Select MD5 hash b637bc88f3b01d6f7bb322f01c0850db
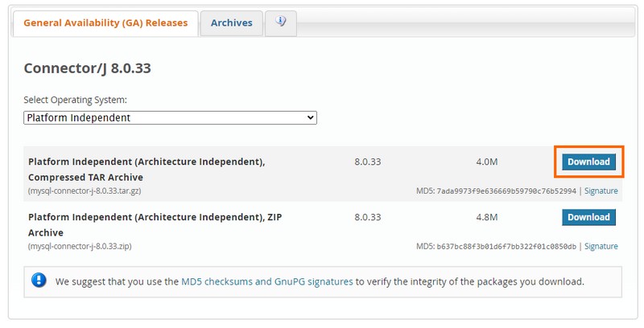This screenshot has width=644, height=328. click(x=506, y=246)
